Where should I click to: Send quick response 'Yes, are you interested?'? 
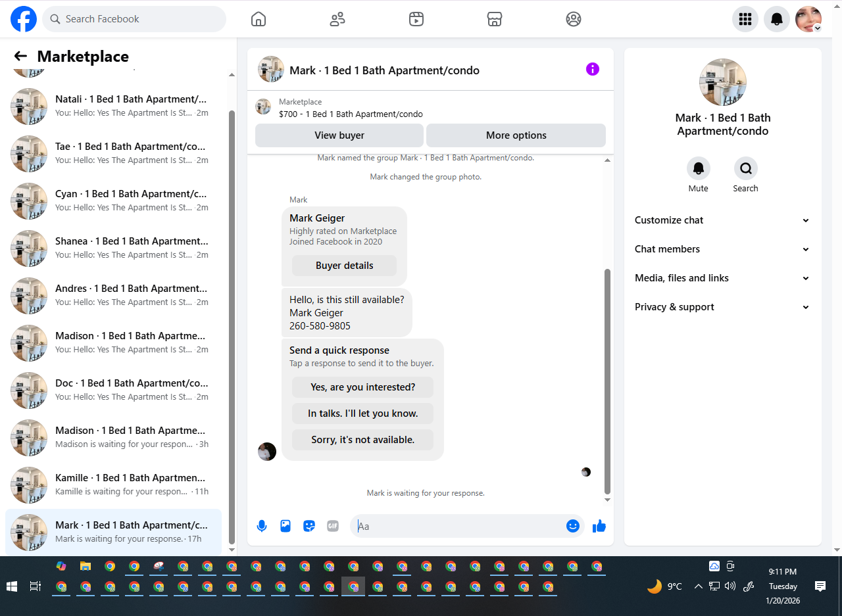362,387
